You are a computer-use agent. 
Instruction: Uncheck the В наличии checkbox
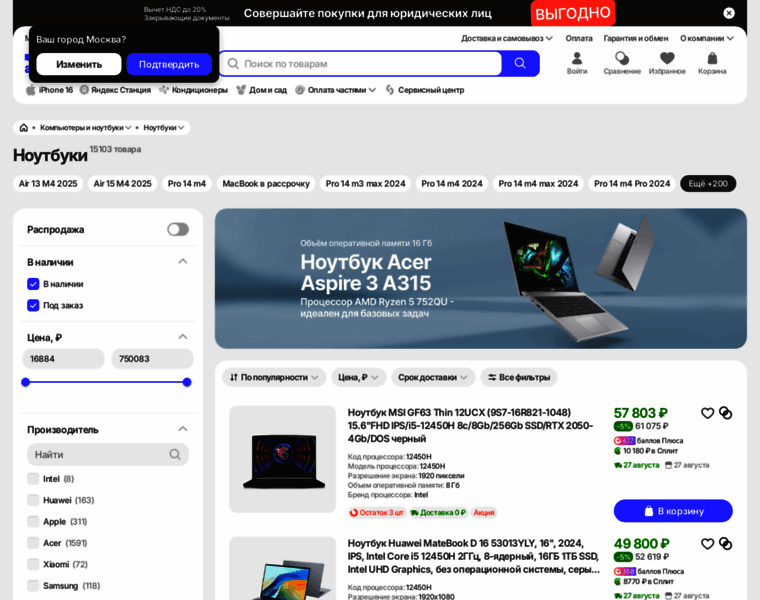click(x=33, y=284)
